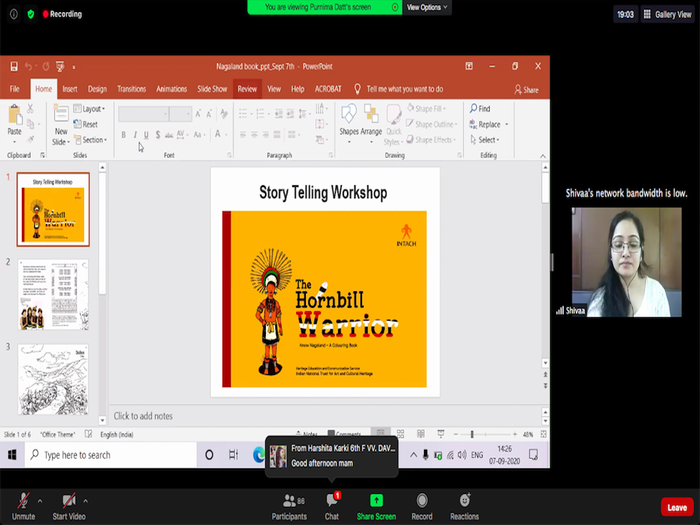Click Share Screen in Zoom

click(x=376, y=507)
